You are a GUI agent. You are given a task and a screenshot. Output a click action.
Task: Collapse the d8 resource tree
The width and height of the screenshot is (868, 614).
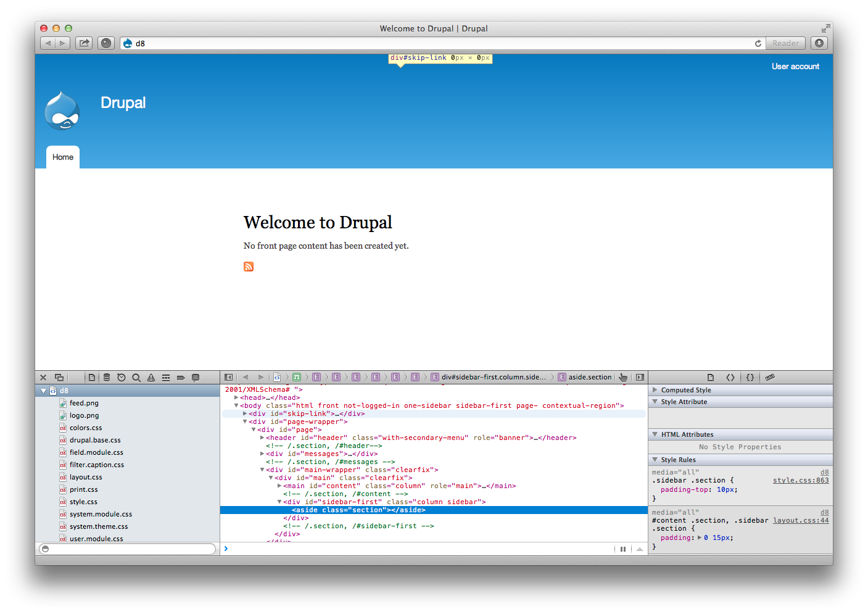[44, 391]
